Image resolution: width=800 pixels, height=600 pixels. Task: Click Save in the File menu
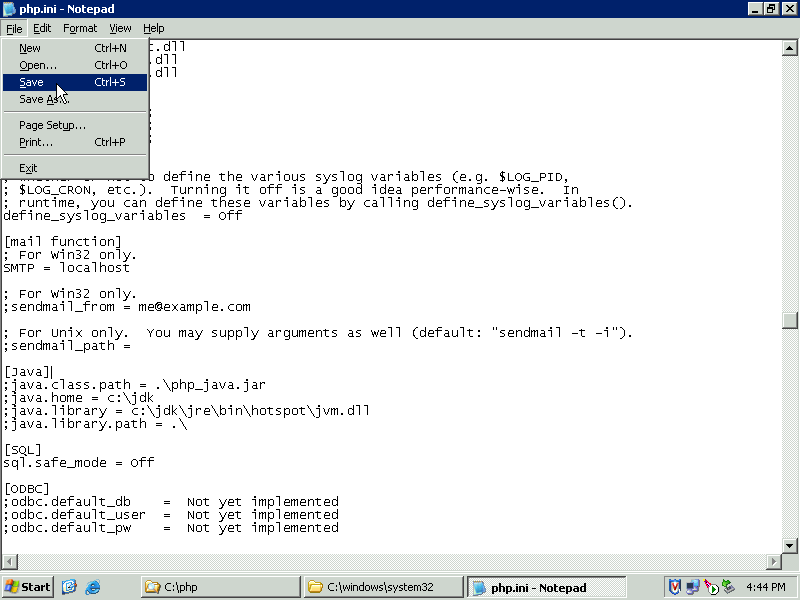point(32,82)
